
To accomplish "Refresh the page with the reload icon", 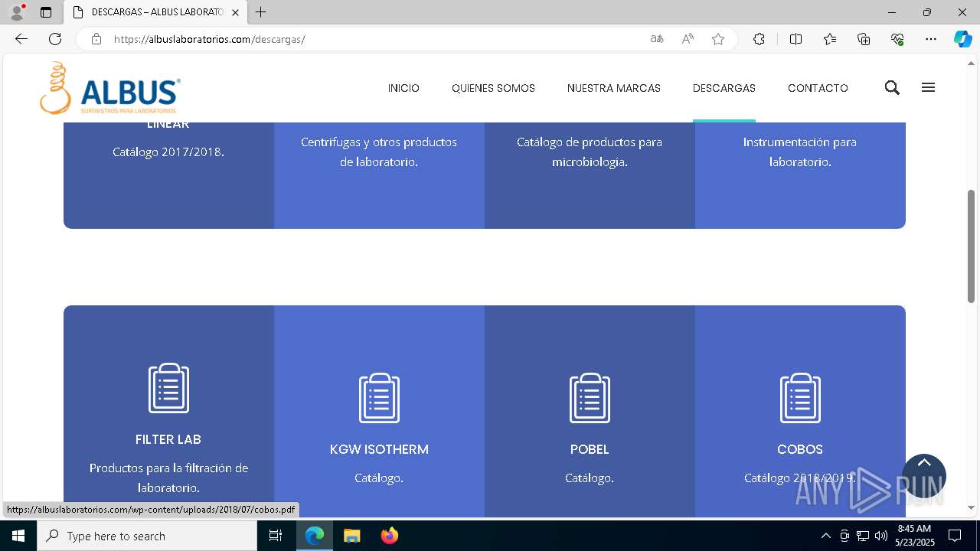I will tap(55, 39).
